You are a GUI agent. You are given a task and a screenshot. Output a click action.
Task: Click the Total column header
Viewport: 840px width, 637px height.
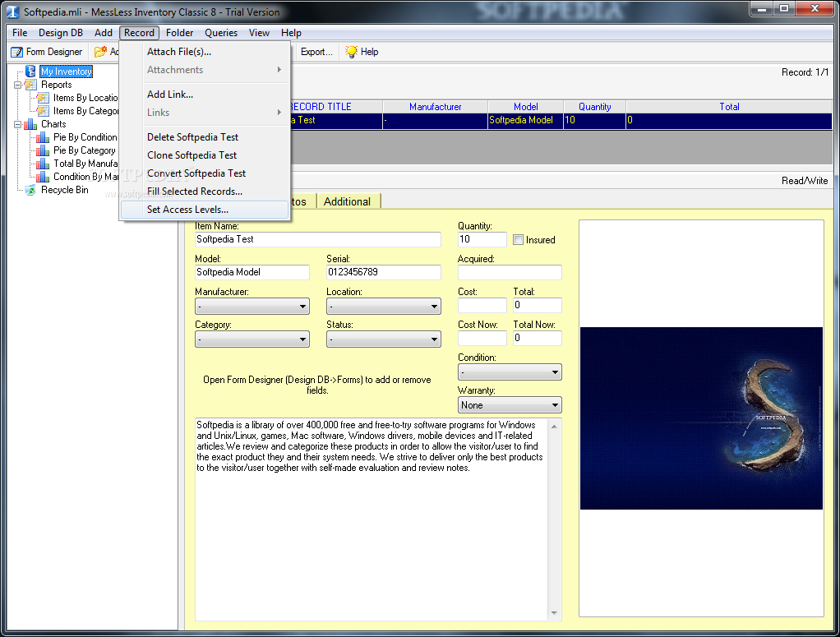pos(729,107)
